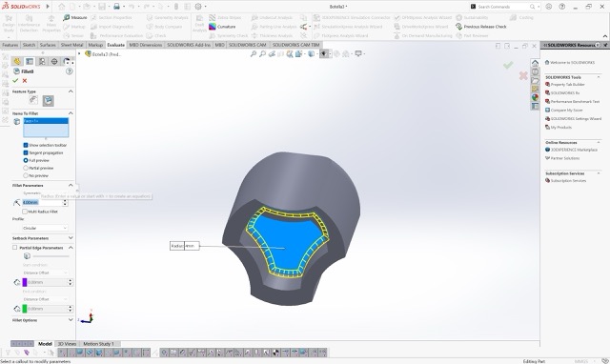
Task: Open FeatureManager design tree tab icon
Action: pyautogui.click(x=17, y=61)
